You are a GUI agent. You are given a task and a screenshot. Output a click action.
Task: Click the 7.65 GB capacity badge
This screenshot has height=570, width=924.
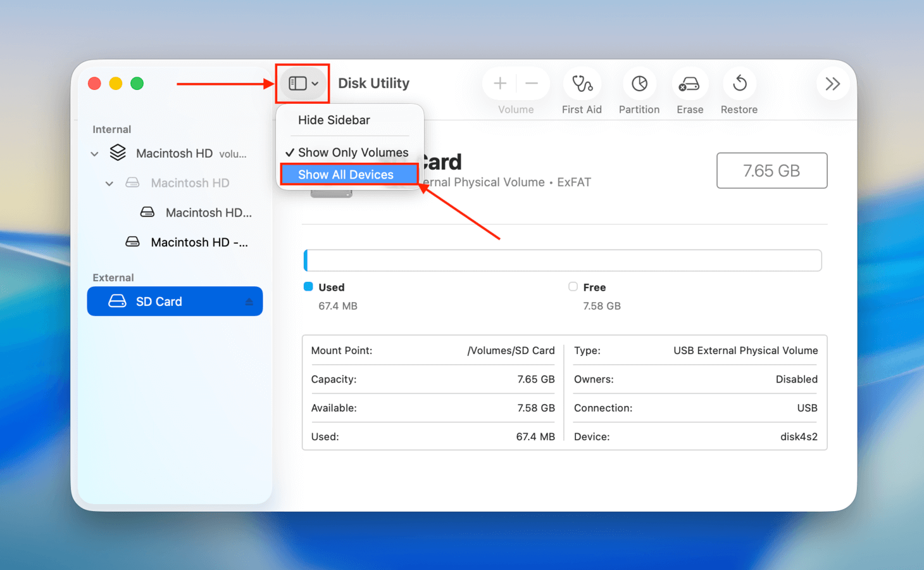(771, 170)
